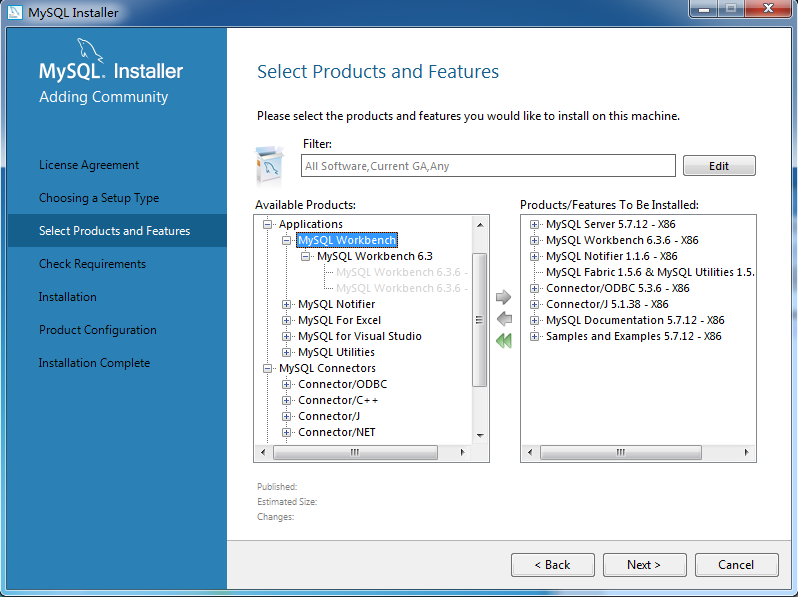Open the Product Configuration step
The image size is (798, 597).
[98, 330]
